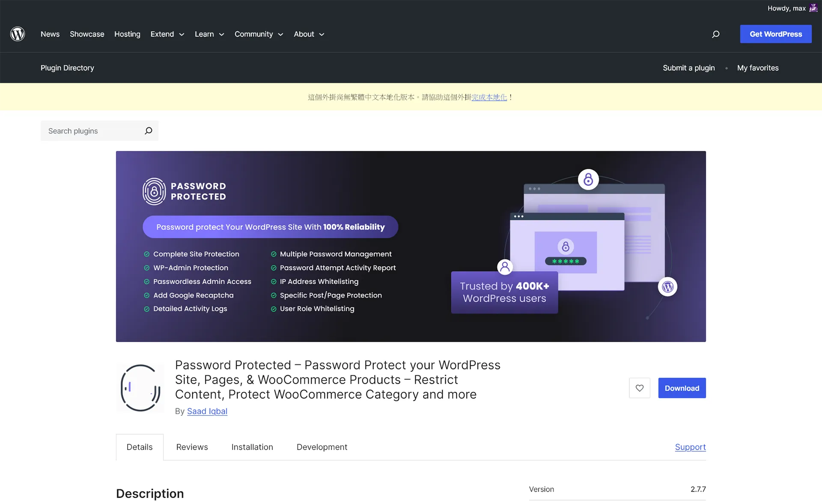
Task: Open the header search magnifier icon
Action: 715,34
